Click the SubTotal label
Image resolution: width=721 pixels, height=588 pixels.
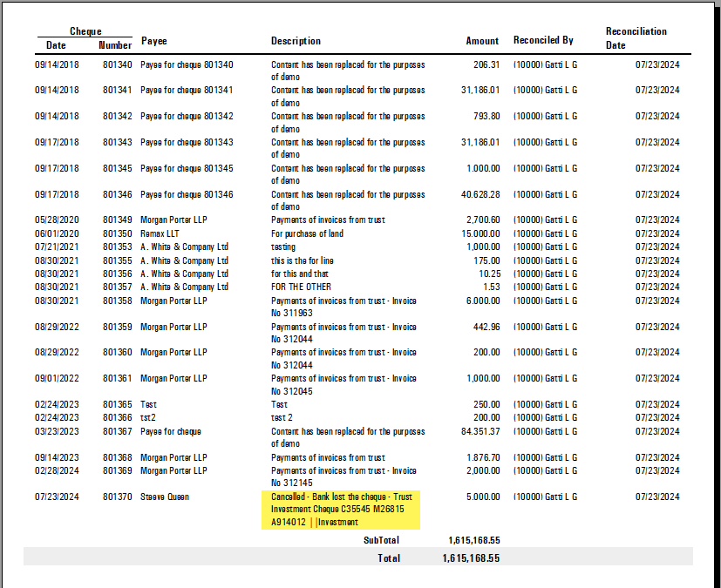pos(381,540)
